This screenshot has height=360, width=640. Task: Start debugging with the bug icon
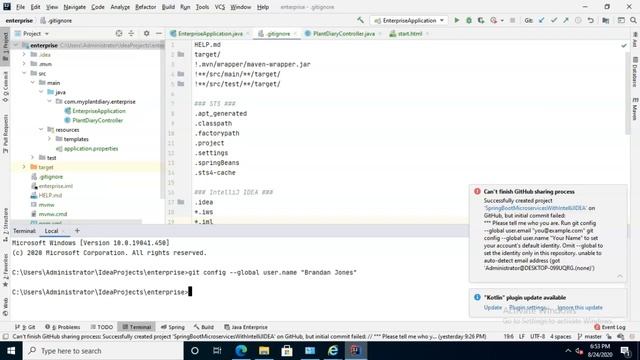tap(469, 20)
